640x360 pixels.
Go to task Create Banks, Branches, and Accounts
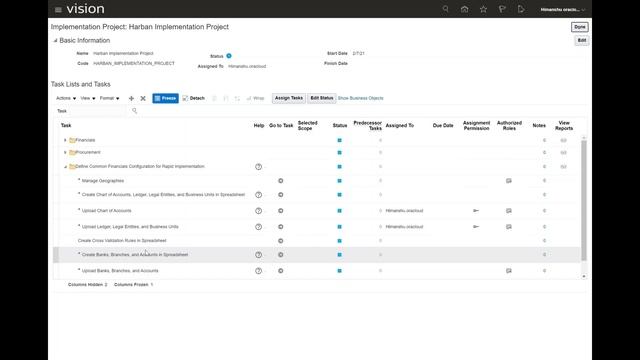tap(280, 255)
